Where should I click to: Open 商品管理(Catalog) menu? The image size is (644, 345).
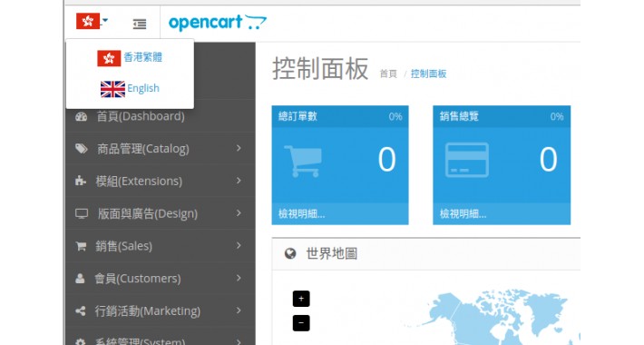click(x=161, y=149)
